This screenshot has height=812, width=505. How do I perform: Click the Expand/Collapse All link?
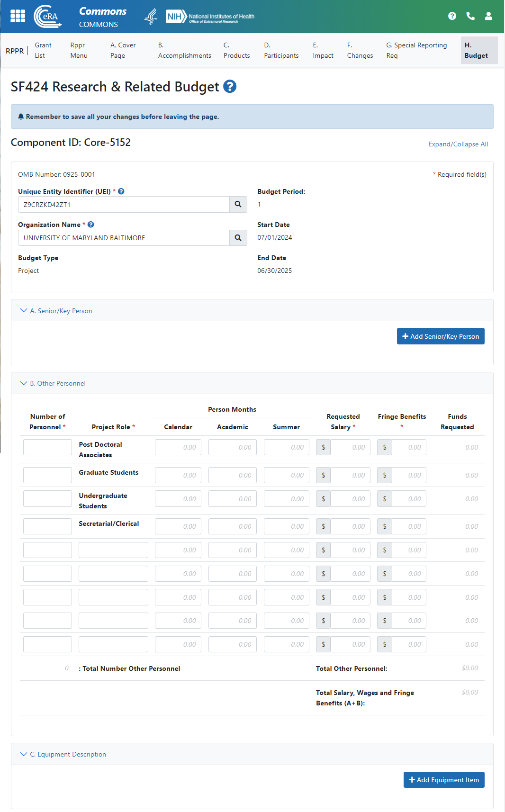tap(458, 144)
